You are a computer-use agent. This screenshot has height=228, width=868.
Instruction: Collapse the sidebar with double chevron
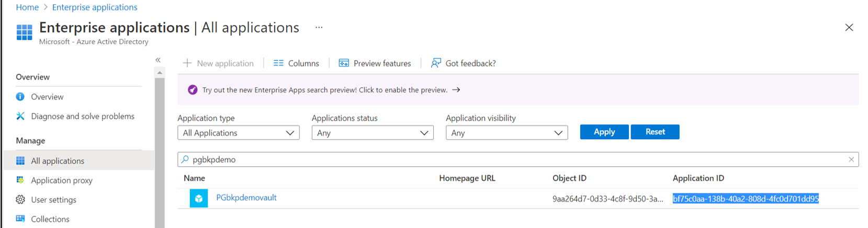(x=158, y=60)
